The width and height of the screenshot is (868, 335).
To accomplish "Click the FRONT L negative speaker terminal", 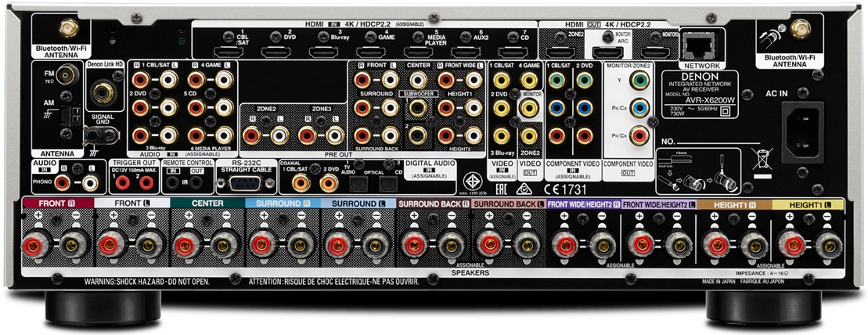I will pyautogui.click(x=147, y=245).
